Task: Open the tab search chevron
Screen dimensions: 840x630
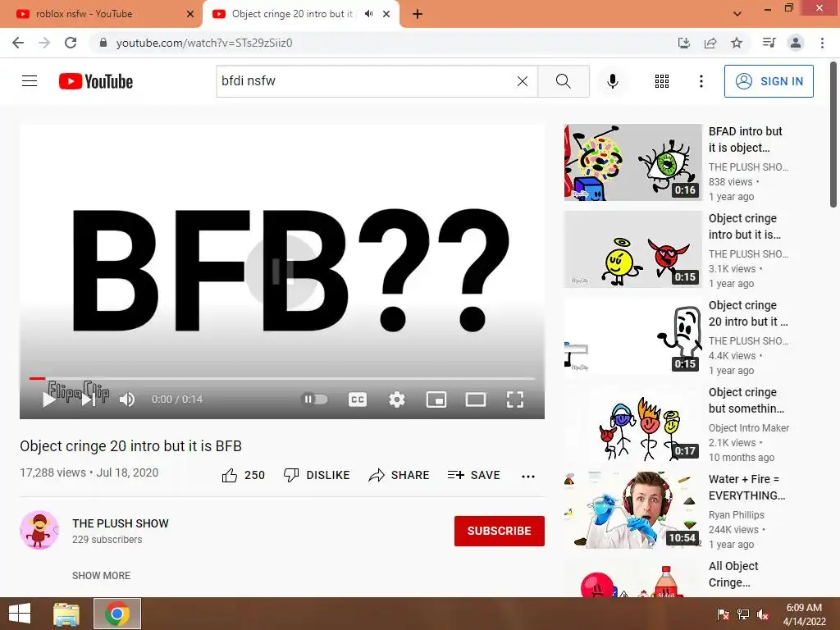Action: tap(737, 14)
